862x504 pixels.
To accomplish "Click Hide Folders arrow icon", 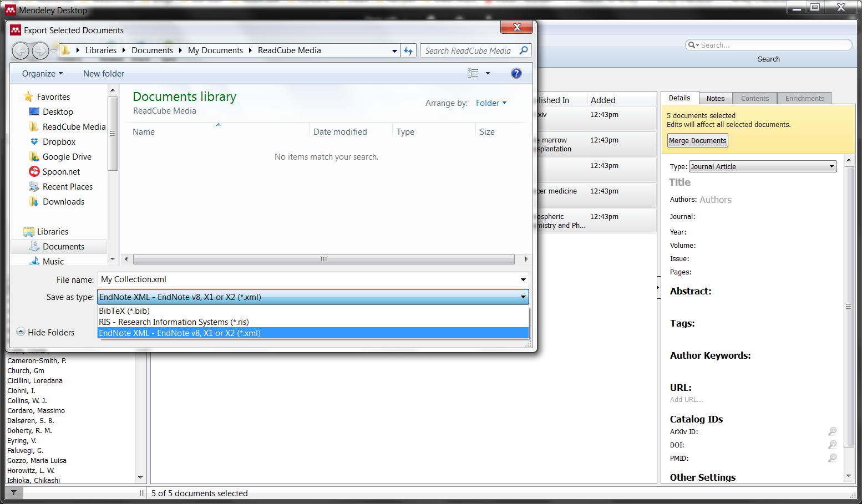I will tap(21, 332).
